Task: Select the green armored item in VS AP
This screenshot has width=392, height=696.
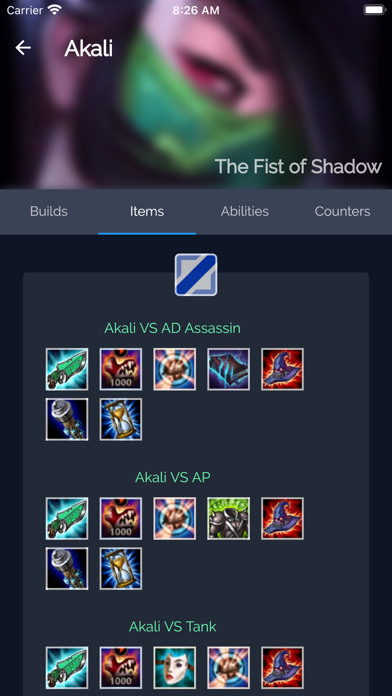Action: tap(229, 518)
